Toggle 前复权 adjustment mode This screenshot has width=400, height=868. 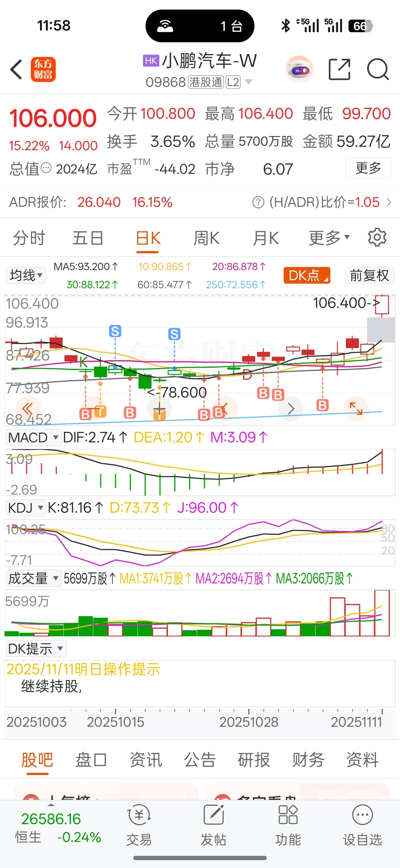click(369, 276)
